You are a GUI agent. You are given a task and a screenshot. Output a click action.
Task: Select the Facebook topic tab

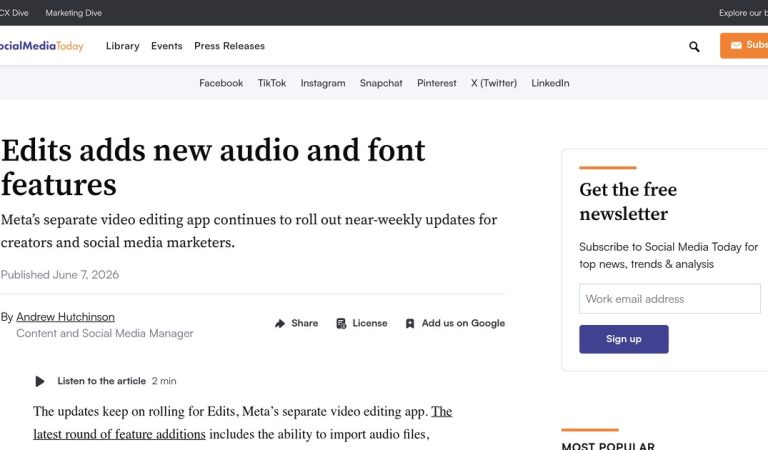point(221,83)
